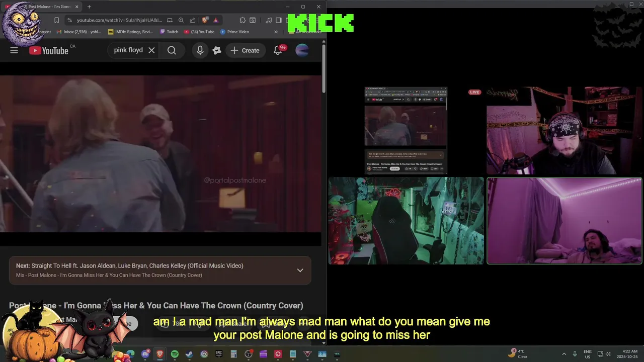The image size is (644, 362).
Task: Show hidden system tray icons chevron
Action: 564,354
